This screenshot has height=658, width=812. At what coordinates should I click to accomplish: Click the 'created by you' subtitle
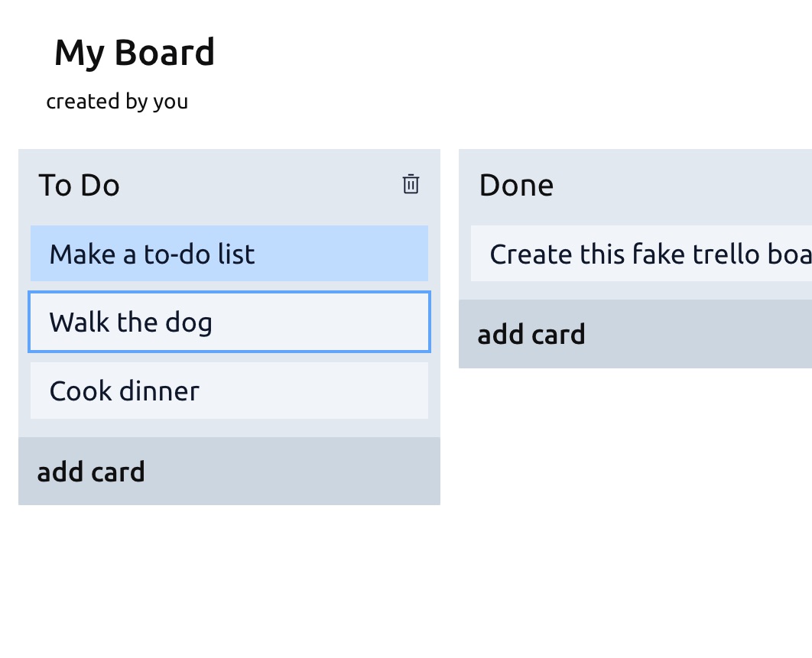117,102
